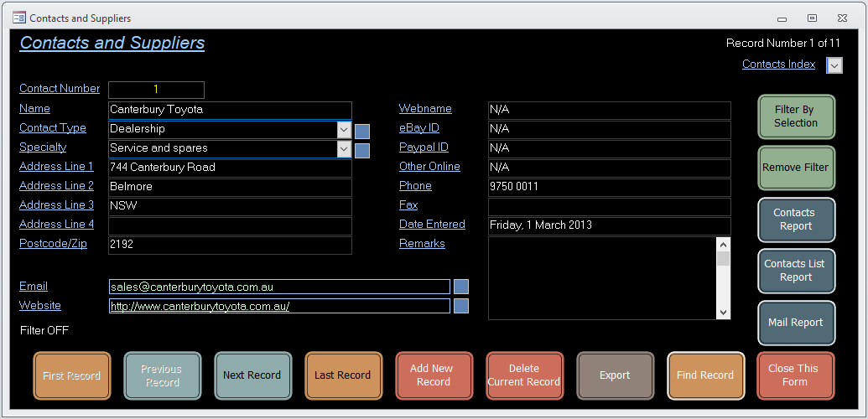The width and height of the screenshot is (868, 419).
Task: Open the canterburytoyota website hyperlink
Action: point(200,307)
